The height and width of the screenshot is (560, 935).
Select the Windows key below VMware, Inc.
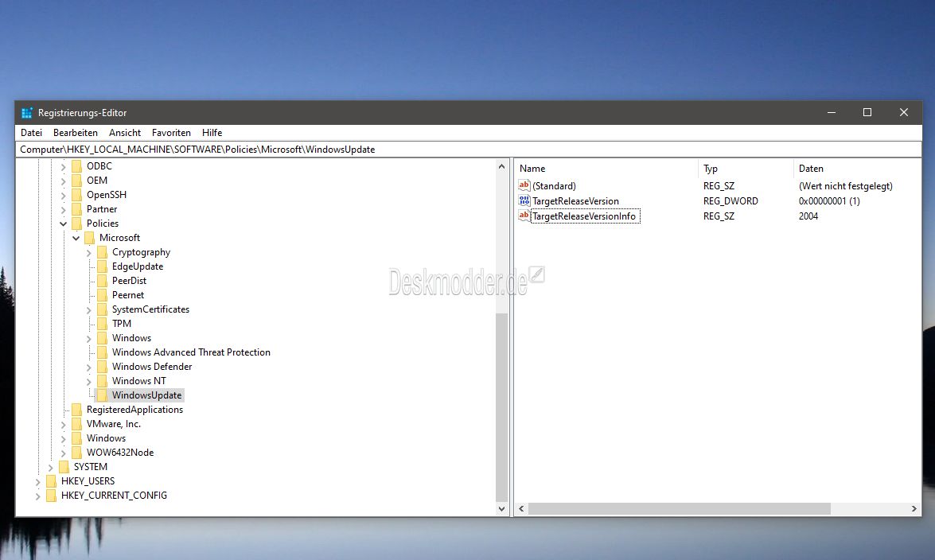tap(106, 438)
